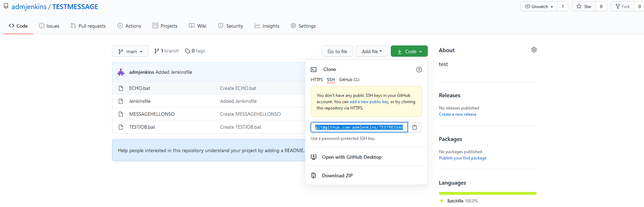
Task: Open About settings gear icon
Action: [x=534, y=50]
